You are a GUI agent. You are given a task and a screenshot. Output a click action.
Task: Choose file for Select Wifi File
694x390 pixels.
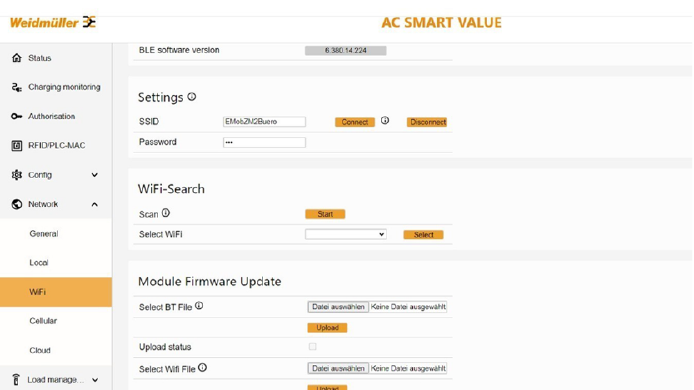point(338,368)
